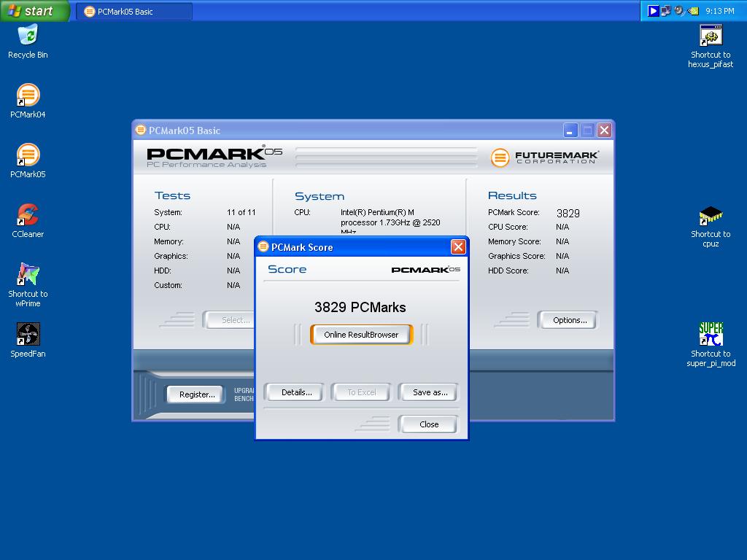Click the 'Memory Score:' label
Screen dimensions: 747x560
[x=514, y=241]
